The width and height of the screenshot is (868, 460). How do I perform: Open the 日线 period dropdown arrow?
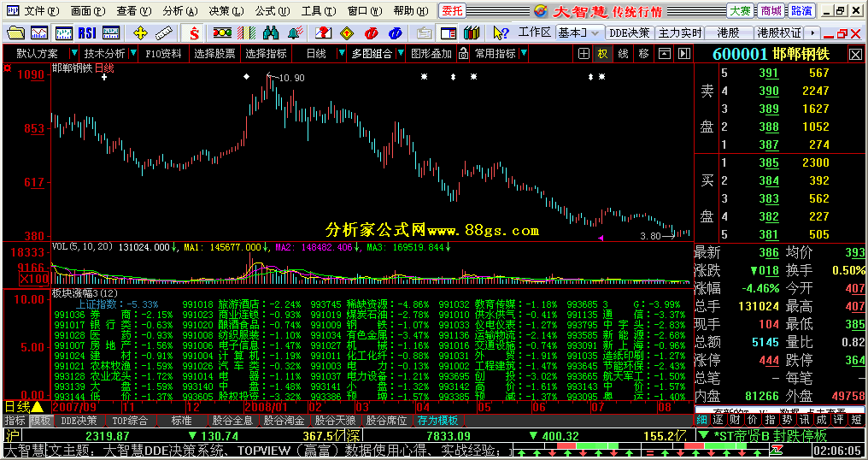pos(342,54)
